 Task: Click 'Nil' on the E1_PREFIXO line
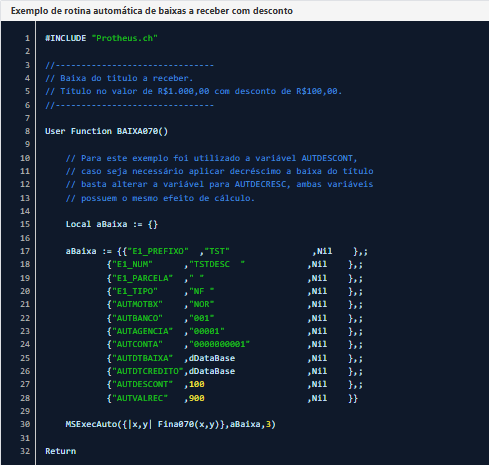pyautogui.click(x=324, y=251)
